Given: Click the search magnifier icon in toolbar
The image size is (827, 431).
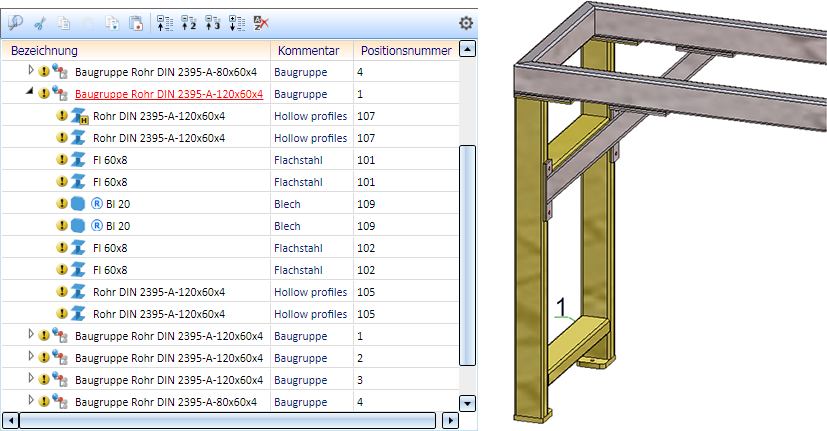Looking at the screenshot, I should coord(15,22).
